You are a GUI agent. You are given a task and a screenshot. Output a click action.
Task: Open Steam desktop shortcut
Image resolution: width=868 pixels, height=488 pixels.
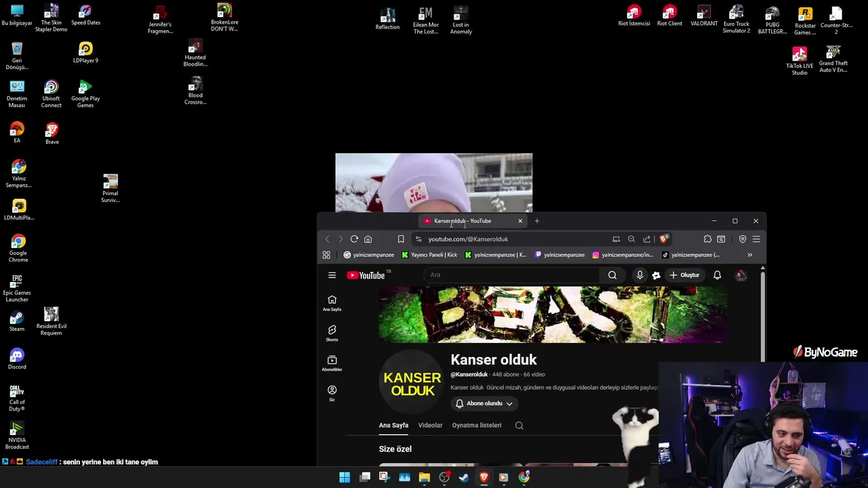17,322
